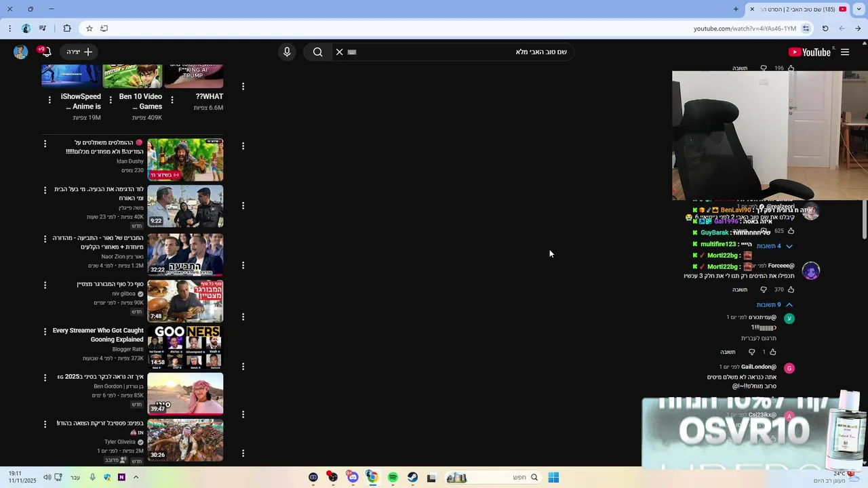The image size is (868, 488).
Task: Switch to Chrome on the taskbar
Action: (372, 477)
